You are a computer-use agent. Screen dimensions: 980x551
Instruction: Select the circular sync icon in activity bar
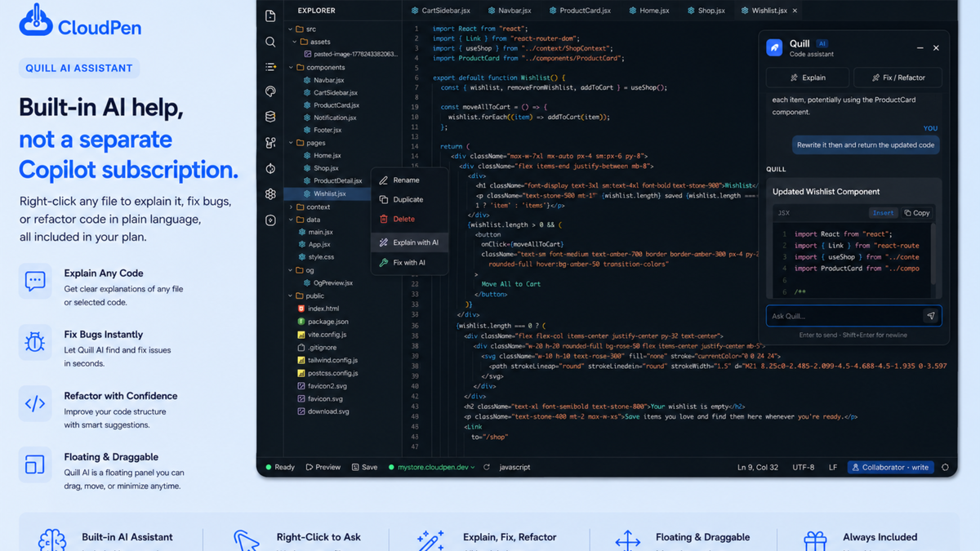pos(270,169)
